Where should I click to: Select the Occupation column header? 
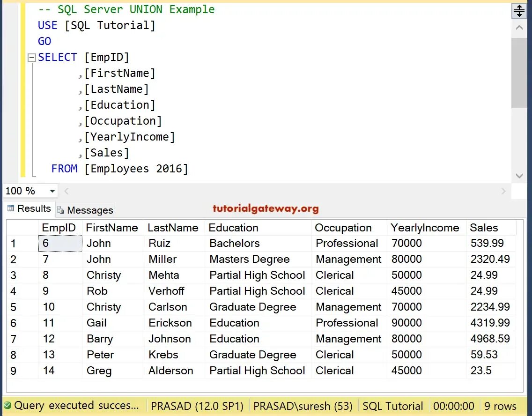point(343,228)
